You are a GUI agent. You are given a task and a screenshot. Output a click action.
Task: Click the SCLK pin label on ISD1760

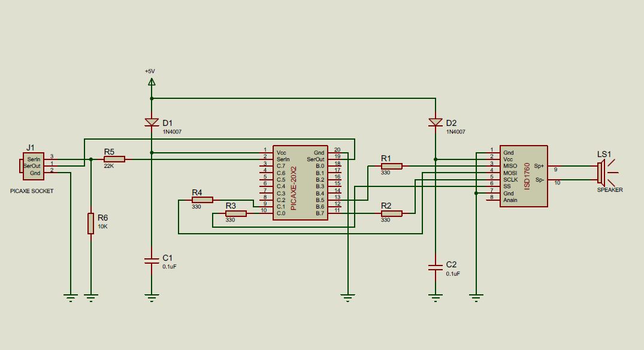point(510,180)
